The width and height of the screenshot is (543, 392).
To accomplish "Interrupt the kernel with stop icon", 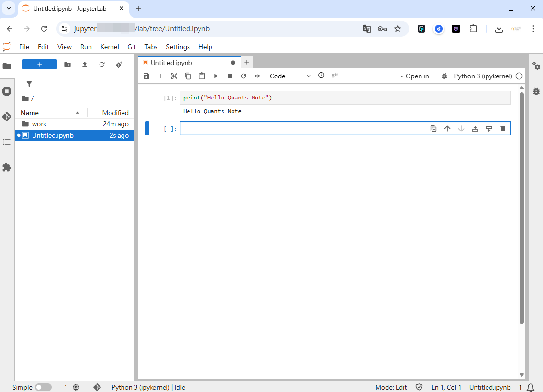I will click(x=229, y=76).
